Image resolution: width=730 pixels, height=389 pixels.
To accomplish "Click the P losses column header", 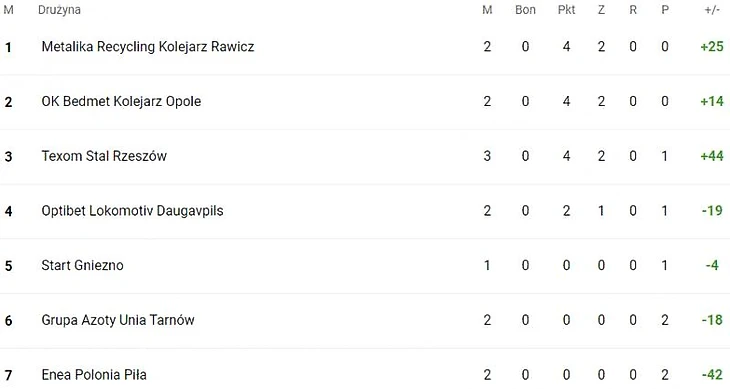I will [665, 10].
